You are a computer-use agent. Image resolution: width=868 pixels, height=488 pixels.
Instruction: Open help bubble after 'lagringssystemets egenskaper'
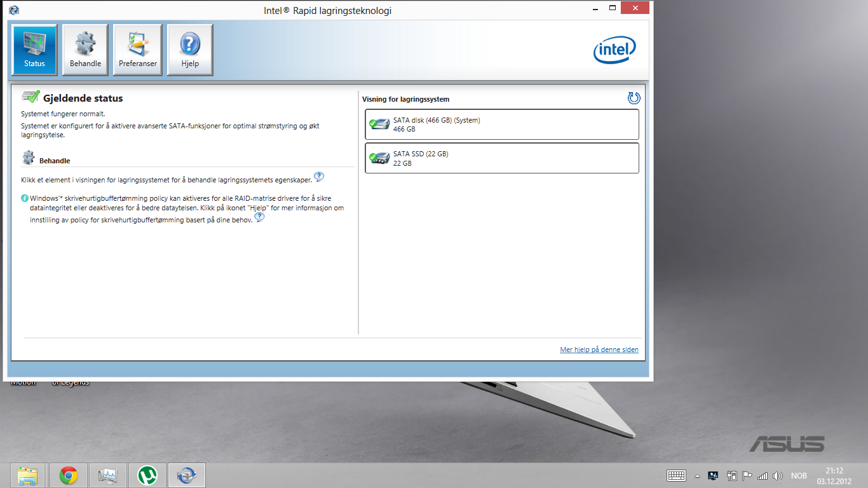click(x=319, y=177)
